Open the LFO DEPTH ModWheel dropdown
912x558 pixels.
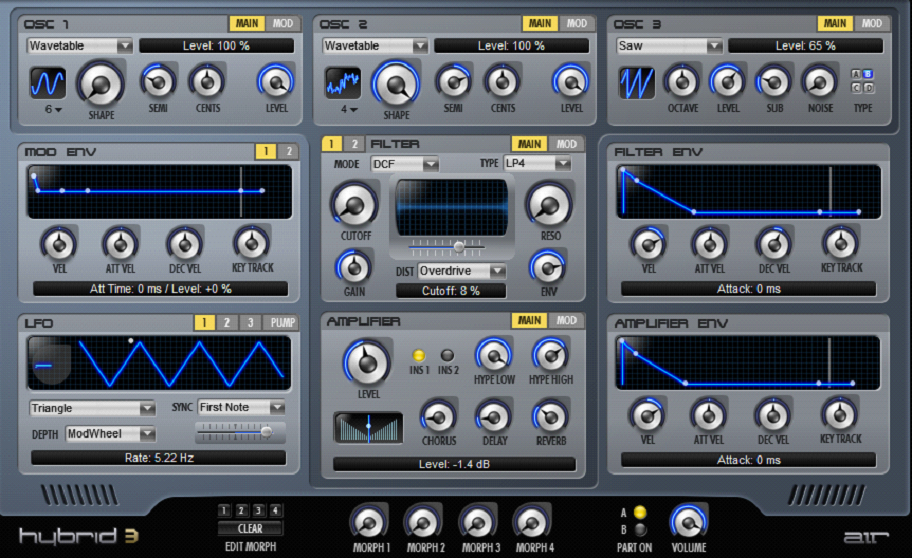click(110, 434)
